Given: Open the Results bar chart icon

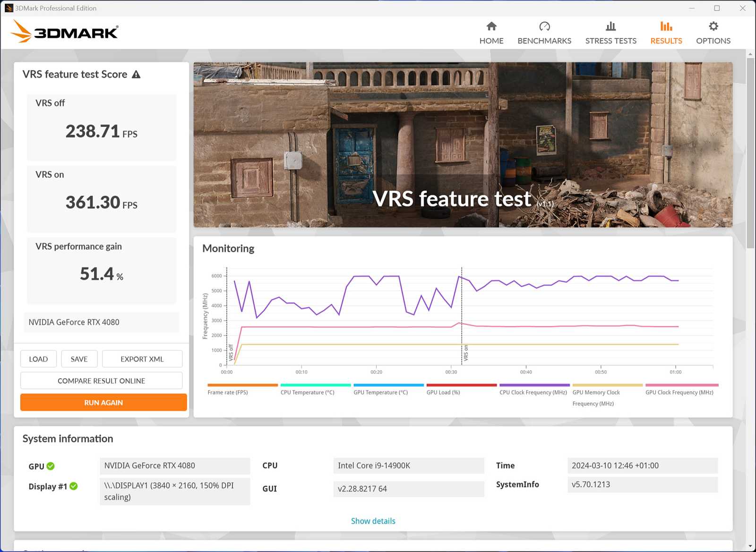Looking at the screenshot, I should point(666,26).
